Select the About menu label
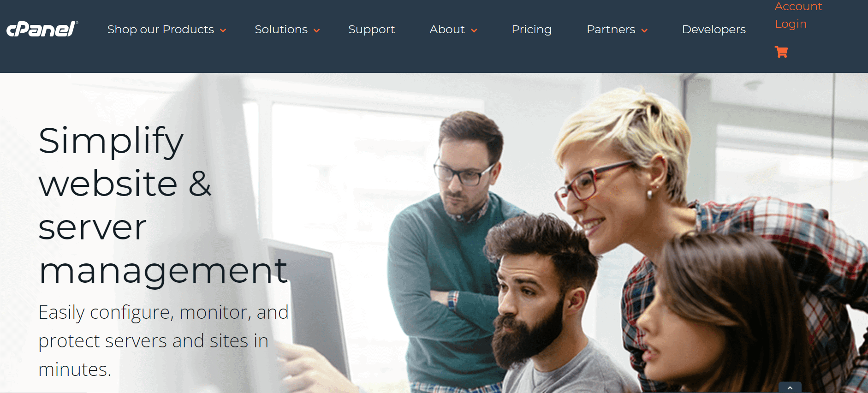This screenshot has height=393, width=868. pos(447,30)
